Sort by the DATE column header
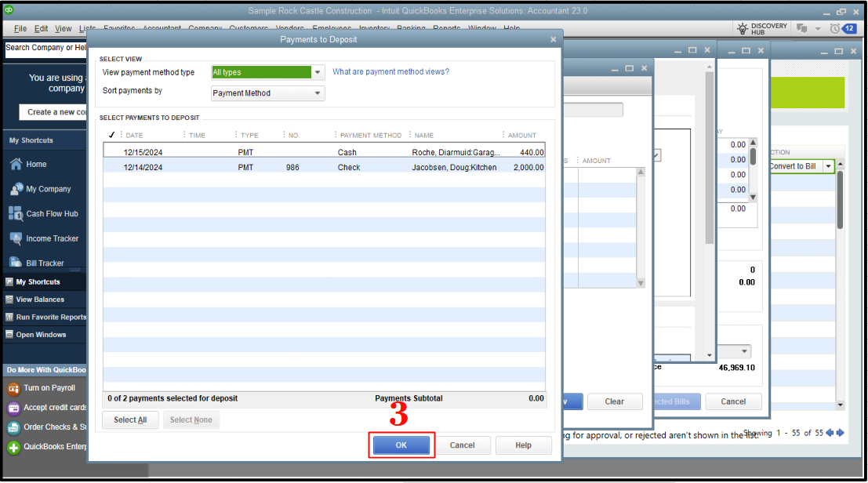The image size is (868, 483). (x=134, y=135)
